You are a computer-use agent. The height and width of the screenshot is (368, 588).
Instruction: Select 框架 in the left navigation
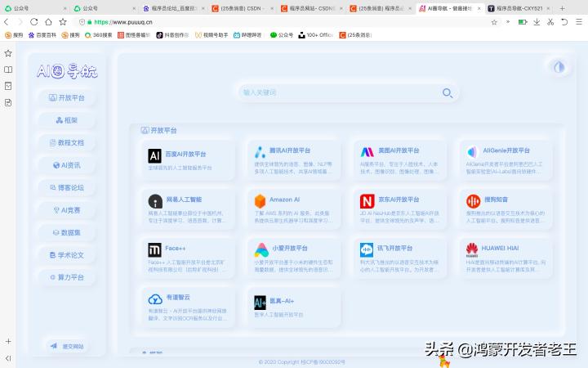tap(67, 120)
